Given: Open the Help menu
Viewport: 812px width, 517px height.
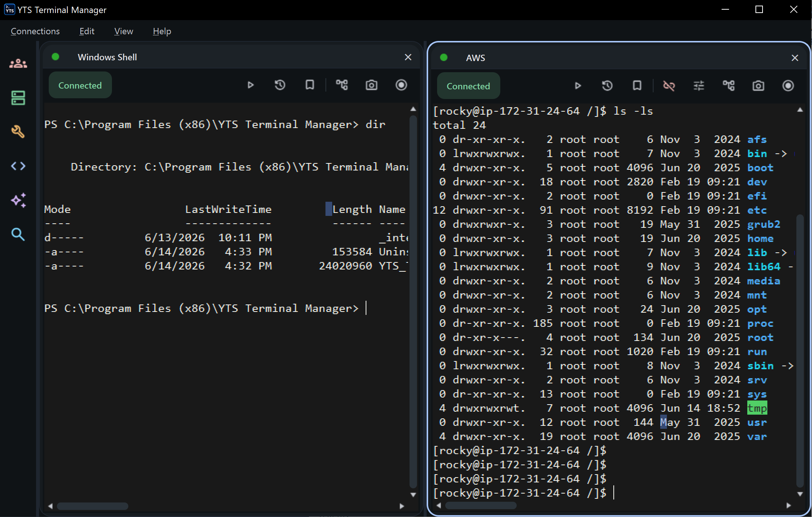Looking at the screenshot, I should tap(162, 31).
